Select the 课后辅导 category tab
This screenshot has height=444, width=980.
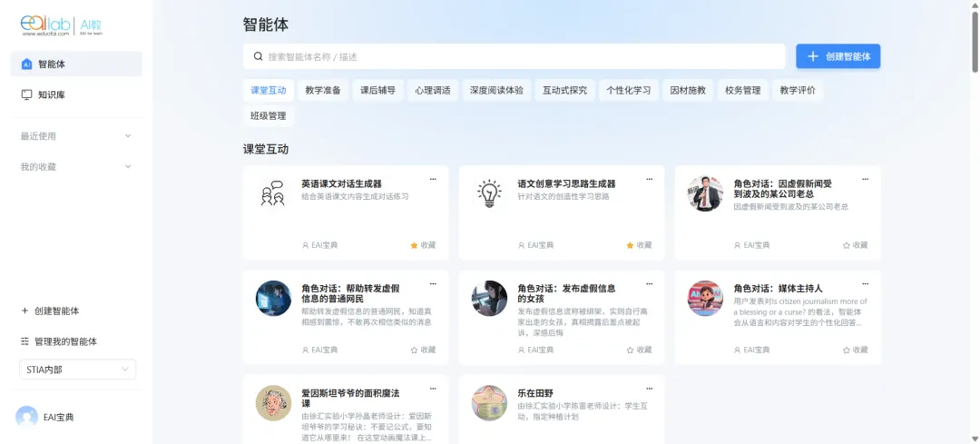pyautogui.click(x=378, y=90)
